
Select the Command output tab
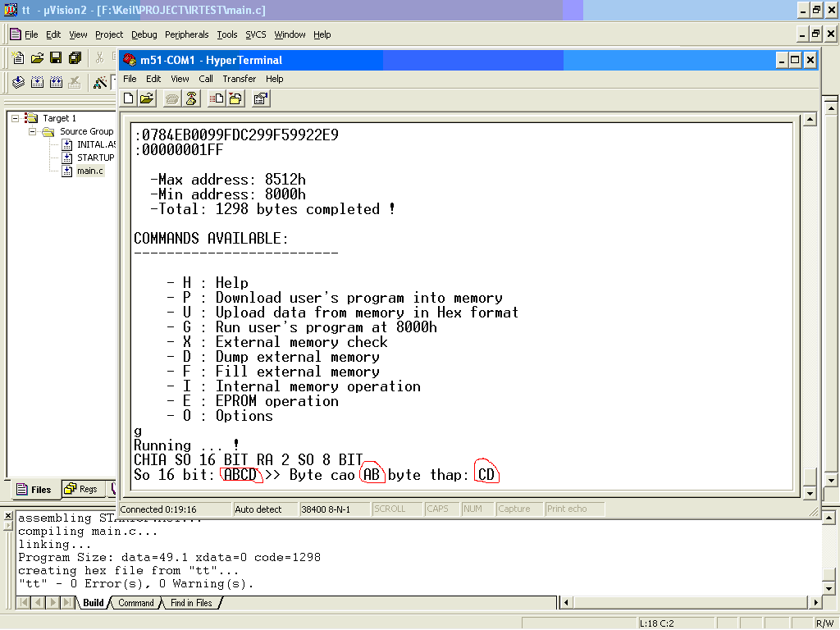pyautogui.click(x=135, y=603)
